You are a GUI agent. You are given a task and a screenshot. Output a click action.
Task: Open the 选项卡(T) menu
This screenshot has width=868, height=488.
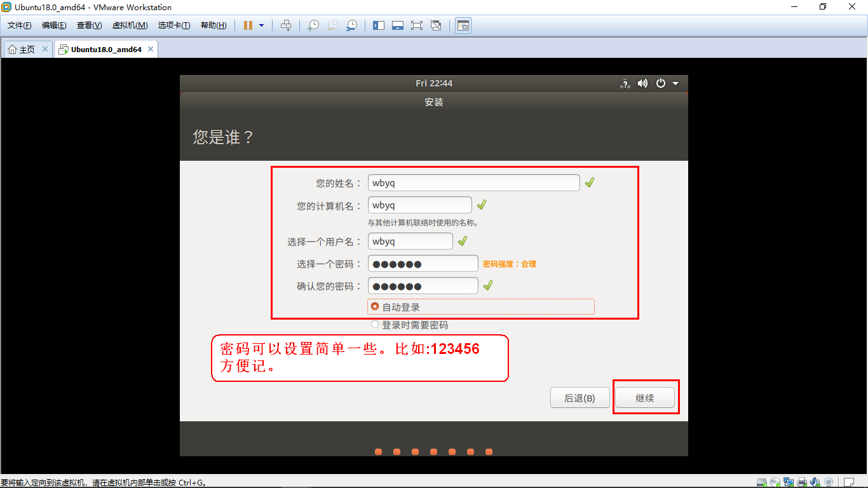coord(174,25)
